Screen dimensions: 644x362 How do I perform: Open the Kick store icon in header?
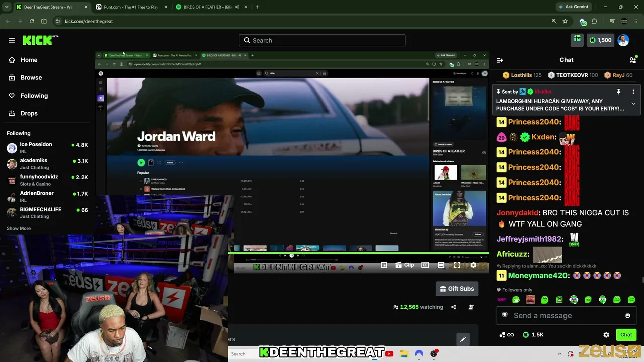(x=577, y=40)
